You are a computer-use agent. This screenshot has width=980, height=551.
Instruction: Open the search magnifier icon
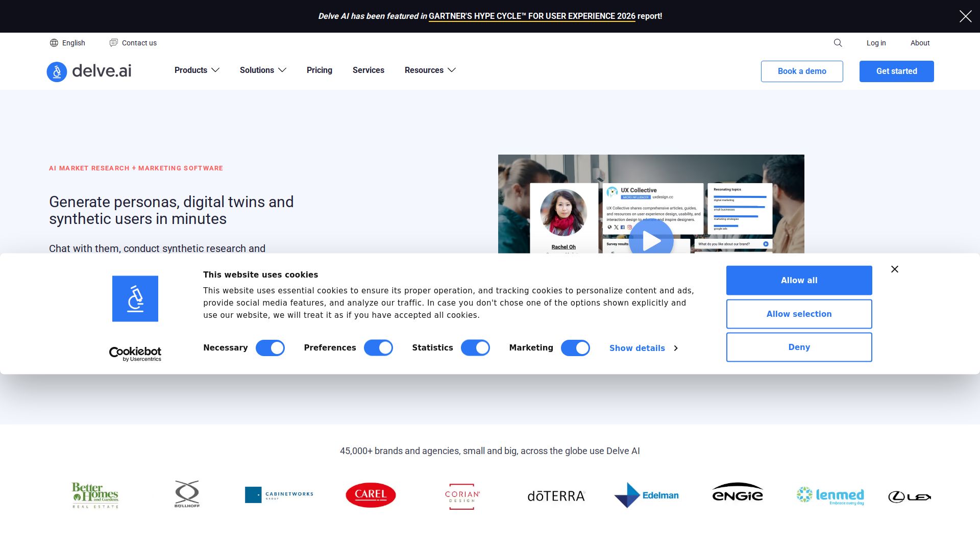tap(838, 43)
